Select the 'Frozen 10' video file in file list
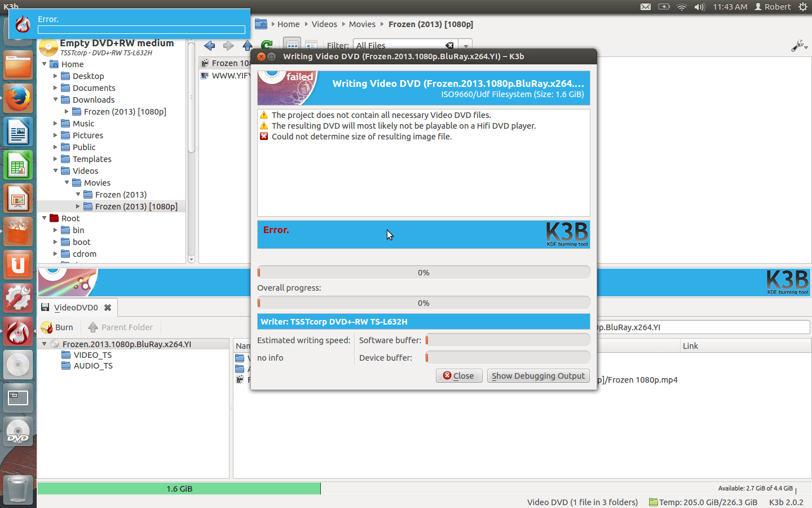 click(x=226, y=63)
